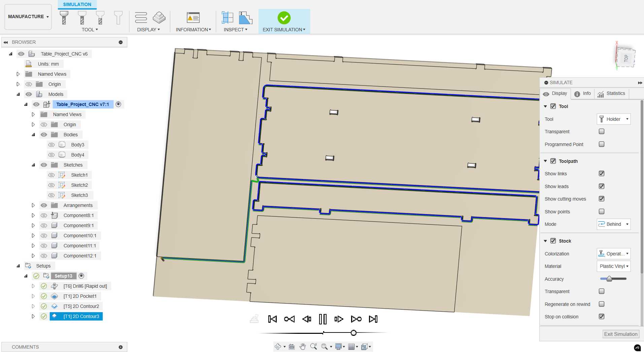The image size is (644, 352).
Task: Open the MANUFACTURE workspace dropdown
Action: coord(28,16)
